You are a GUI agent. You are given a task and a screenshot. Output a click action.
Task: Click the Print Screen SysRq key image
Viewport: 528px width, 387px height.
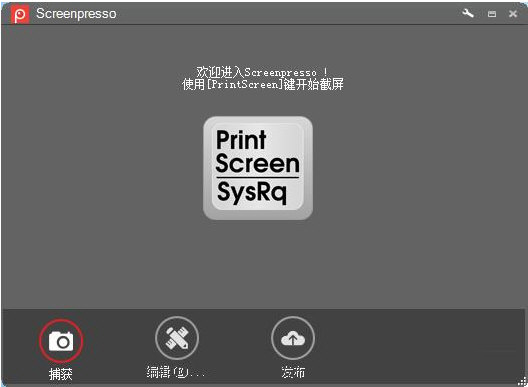pos(258,168)
